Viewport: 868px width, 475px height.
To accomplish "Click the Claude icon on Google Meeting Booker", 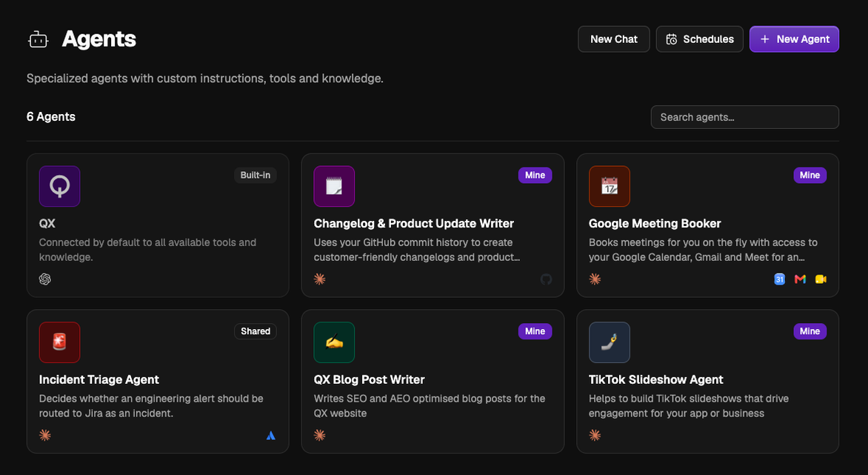I will (595, 279).
